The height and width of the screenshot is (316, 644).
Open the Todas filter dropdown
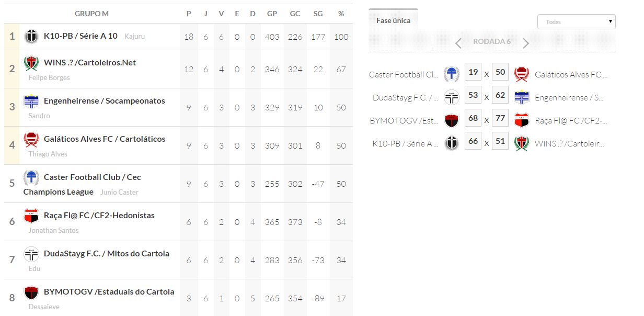coord(576,22)
